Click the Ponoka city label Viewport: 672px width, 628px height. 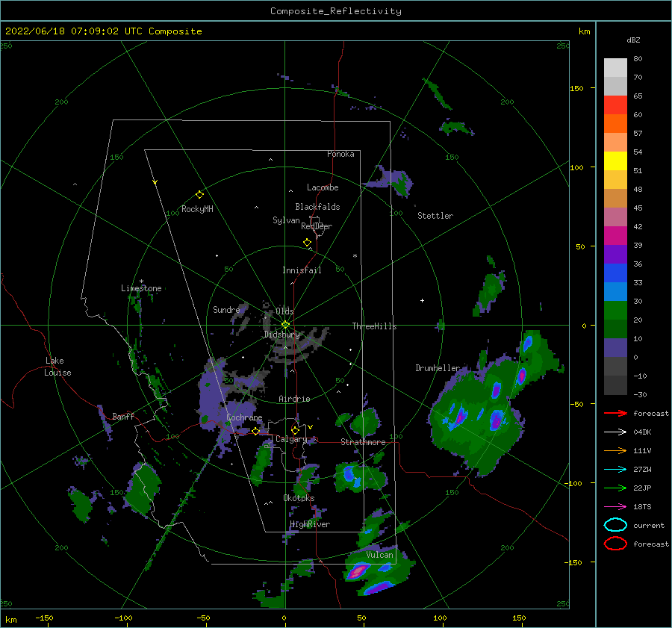(x=340, y=154)
